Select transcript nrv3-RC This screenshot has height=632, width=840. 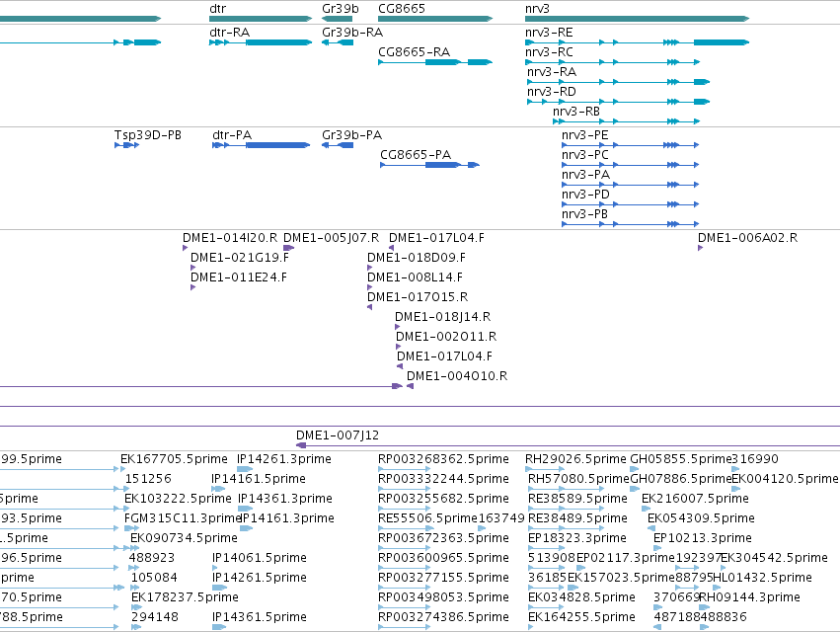549,52
